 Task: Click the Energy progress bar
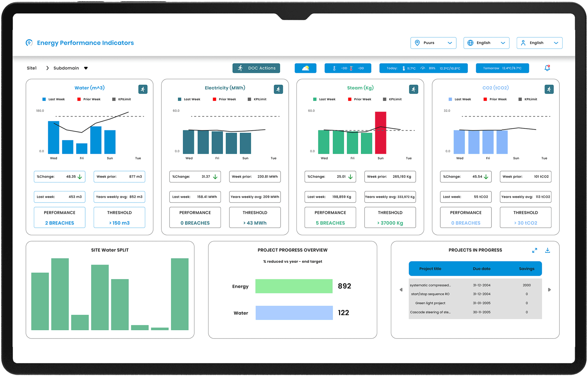point(294,286)
